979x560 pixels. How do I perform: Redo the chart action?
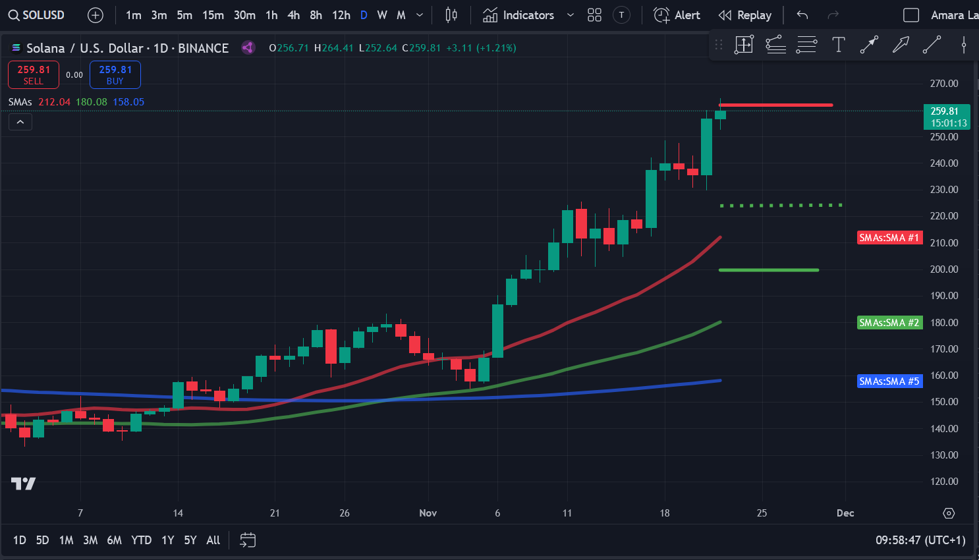pyautogui.click(x=833, y=15)
